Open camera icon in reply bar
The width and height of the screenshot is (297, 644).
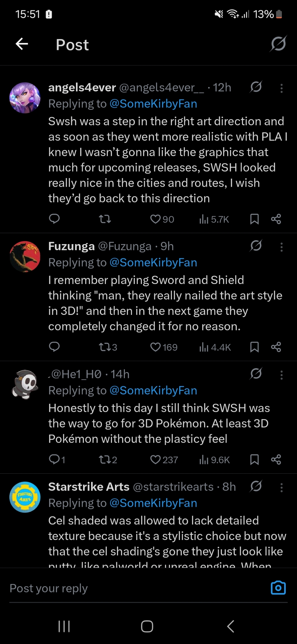coord(278,588)
